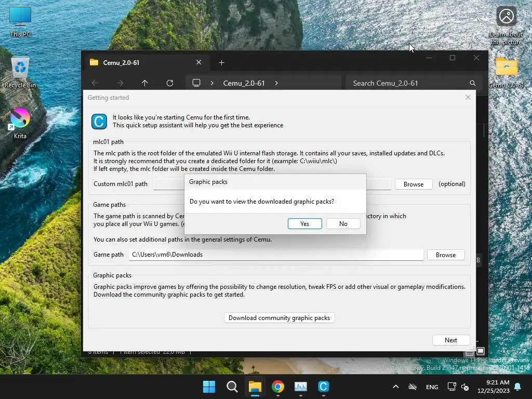Click Download community graphic packs
Image resolution: width=532 pixels, height=399 pixels.
pyautogui.click(x=279, y=318)
